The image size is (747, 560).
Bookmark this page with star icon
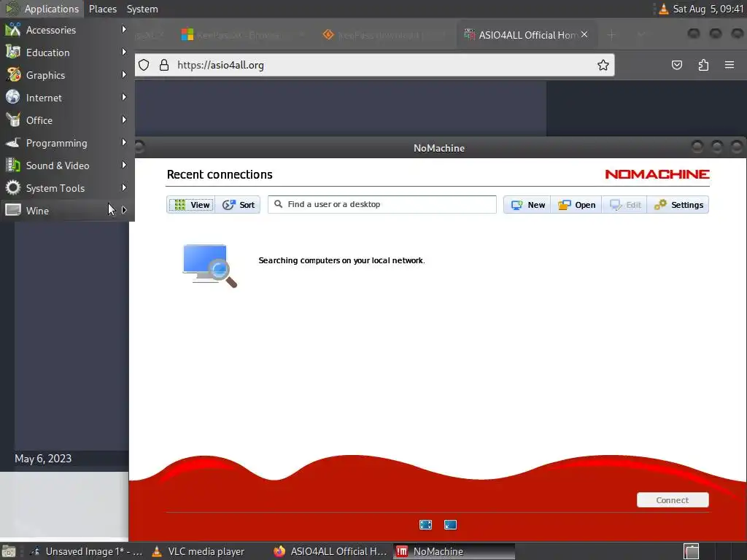(603, 65)
